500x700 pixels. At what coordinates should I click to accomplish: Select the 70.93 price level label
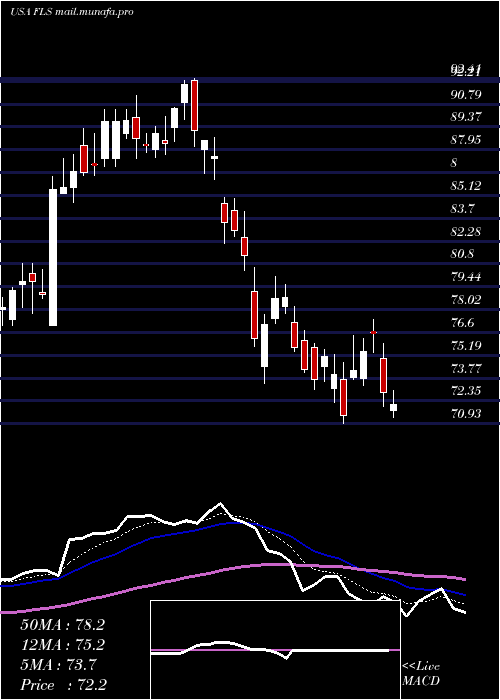click(x=466, y=414)
